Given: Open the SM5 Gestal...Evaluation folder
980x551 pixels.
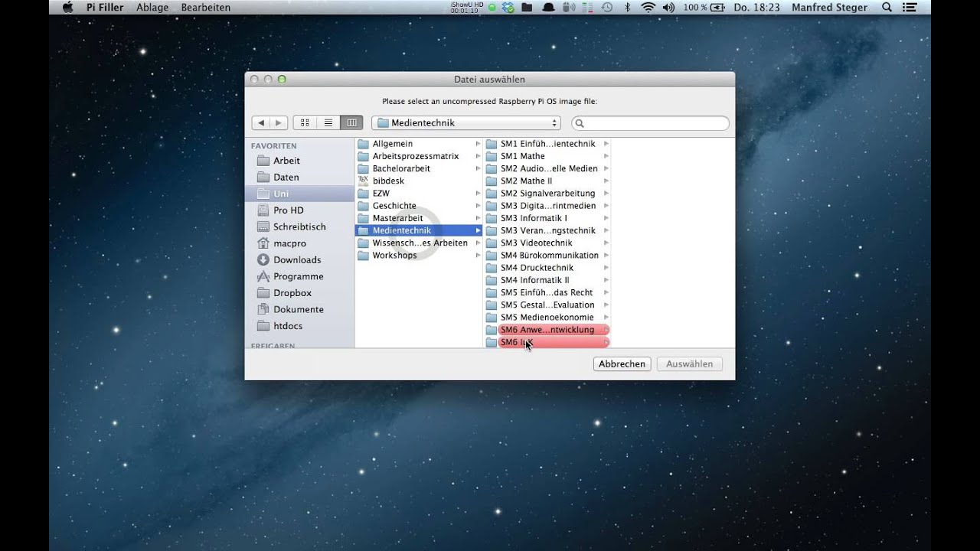Looking at the screenshot, I should tap(547, 305).
